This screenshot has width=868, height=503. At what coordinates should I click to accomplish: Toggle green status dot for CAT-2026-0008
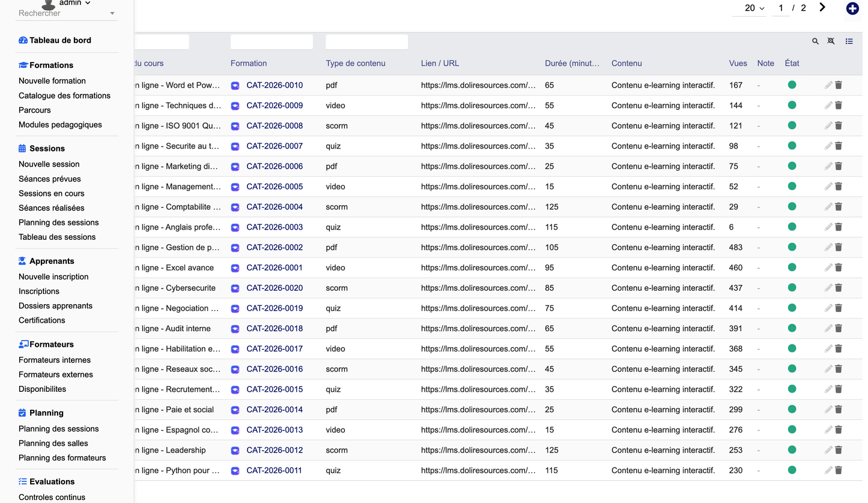pos(792,126)
